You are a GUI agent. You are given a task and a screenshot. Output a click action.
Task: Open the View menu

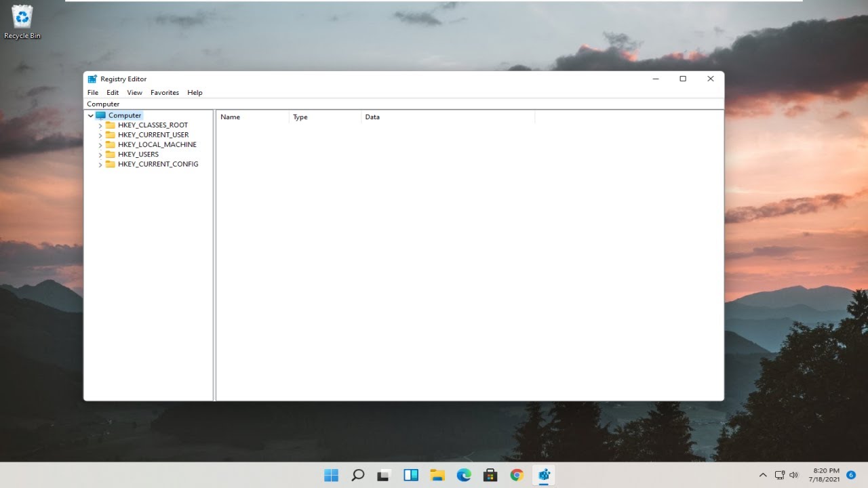tap(134, 93)
